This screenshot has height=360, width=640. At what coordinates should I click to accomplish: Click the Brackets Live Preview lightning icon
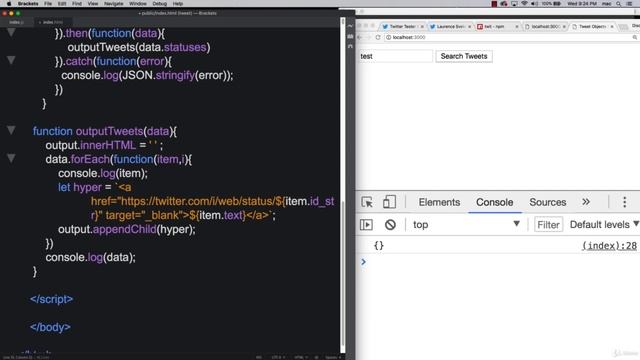(350, 26)
